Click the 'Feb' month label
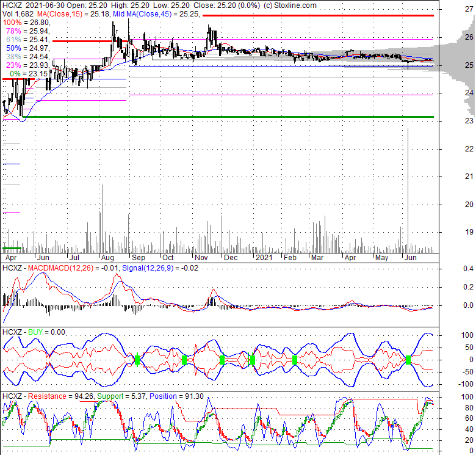 [x=290, y=258]
